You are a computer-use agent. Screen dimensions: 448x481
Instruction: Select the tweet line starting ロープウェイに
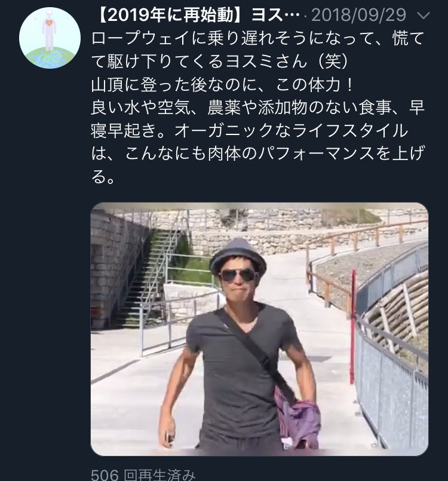coord(257,39)
